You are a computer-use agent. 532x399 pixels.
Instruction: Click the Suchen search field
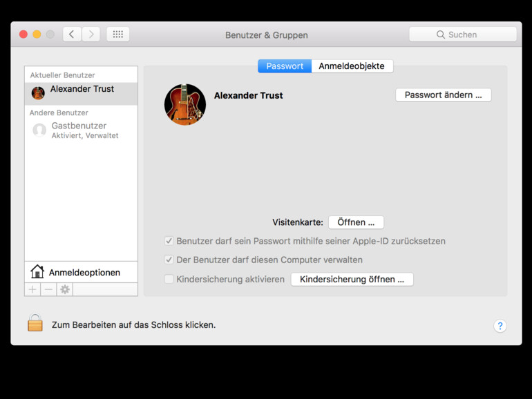463,35
